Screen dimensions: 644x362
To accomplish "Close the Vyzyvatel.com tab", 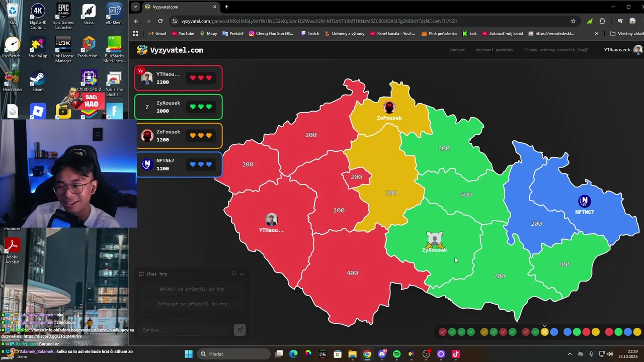I will pos(215,7).
